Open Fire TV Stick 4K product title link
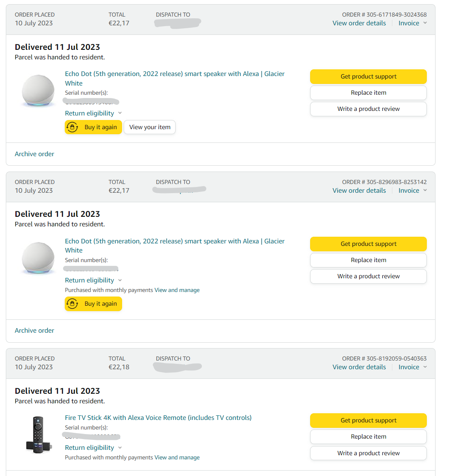 coord(158,418)
